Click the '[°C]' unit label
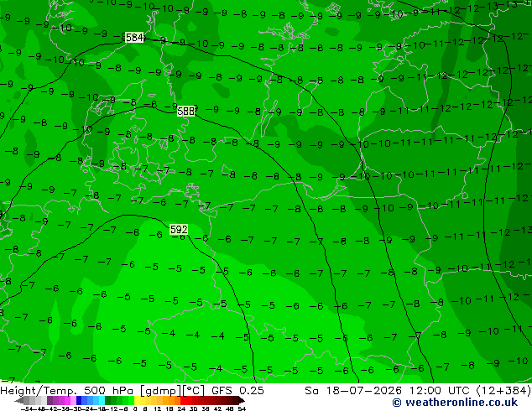The height and width of the screenshot is (411, 532). [x=193, y=391]
